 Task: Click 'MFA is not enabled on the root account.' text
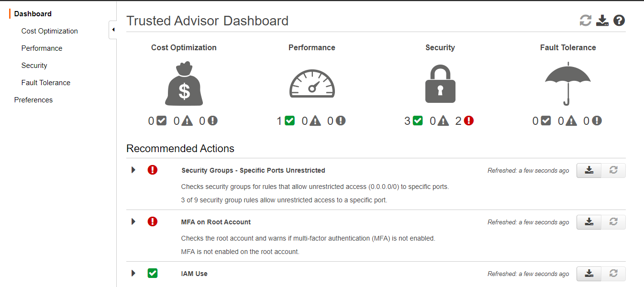click(x=240, y=252)
